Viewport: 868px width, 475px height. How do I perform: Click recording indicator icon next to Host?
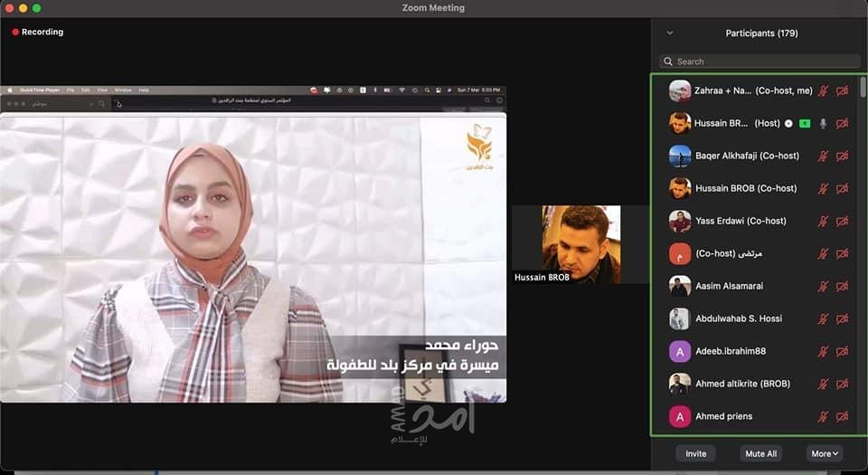coord(788,123)
